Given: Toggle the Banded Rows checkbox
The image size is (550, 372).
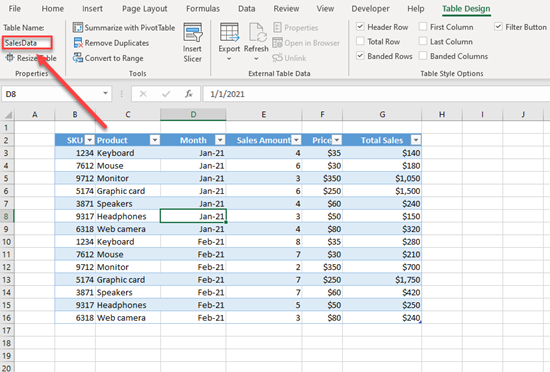Looking at the screenshot, I should (x=360, y=56).
